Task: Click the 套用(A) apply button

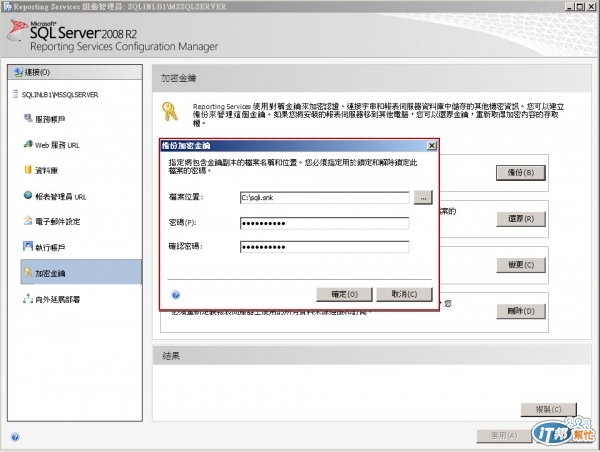Action: [504, 436]
